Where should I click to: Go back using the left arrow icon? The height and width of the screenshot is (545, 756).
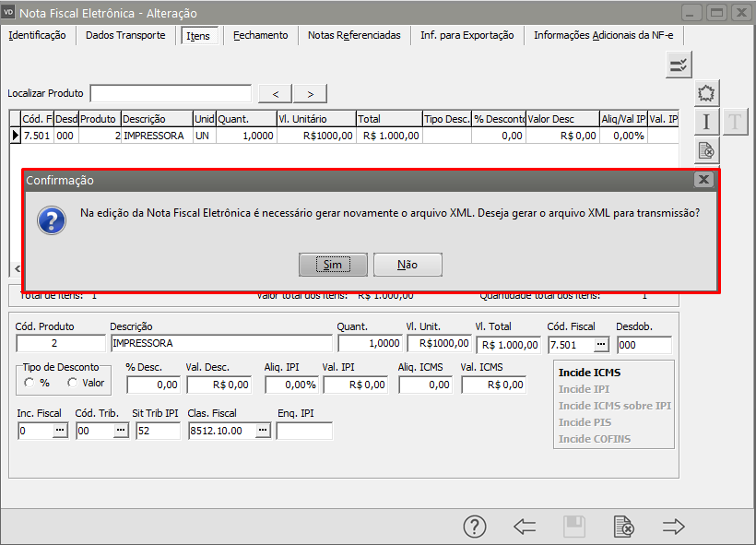click(x=525, y=527)
